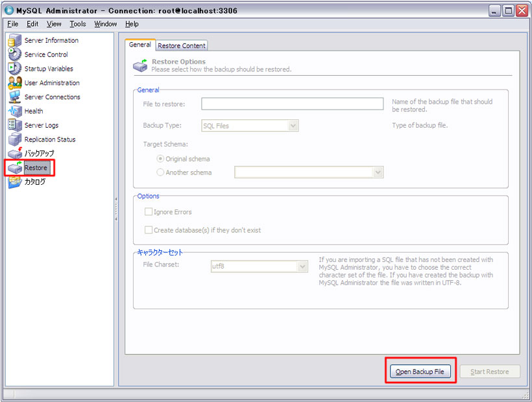Switch to the General tab
This screenshot has height=402, width=532.
139,45
